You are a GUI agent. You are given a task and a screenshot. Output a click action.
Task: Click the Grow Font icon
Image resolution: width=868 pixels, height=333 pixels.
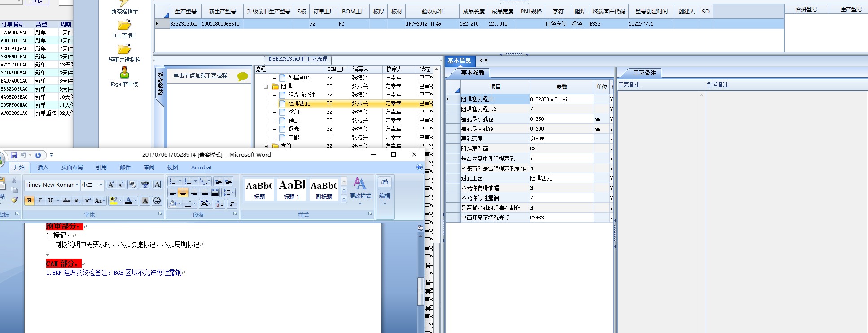[111, 184]
